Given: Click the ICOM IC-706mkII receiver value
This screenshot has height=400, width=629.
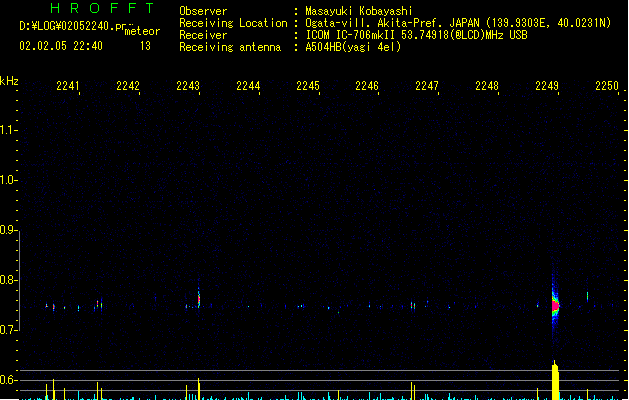Looking at the screenshot, I should 416,35.
